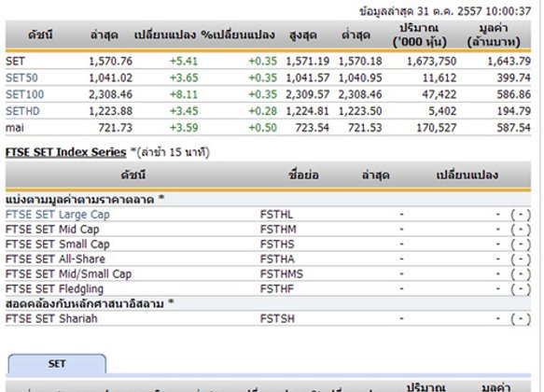Click the FSTSH ticker symbol
Viewport: 544px width, 392px height.
click(277, 319)
